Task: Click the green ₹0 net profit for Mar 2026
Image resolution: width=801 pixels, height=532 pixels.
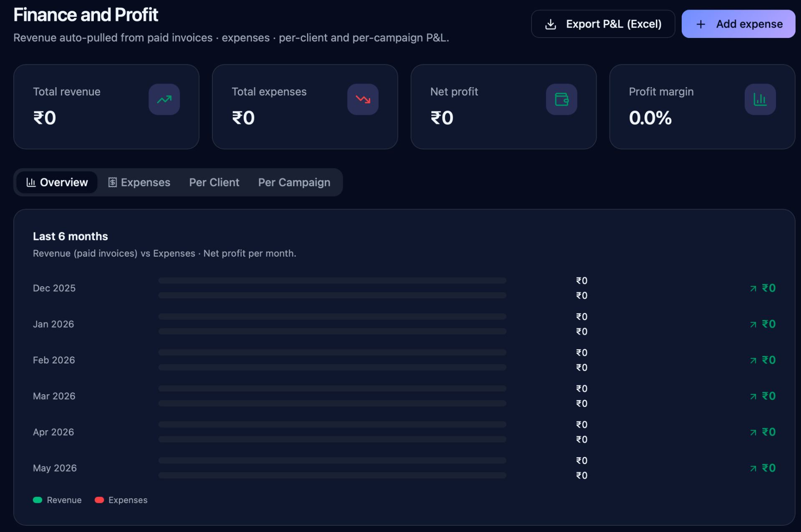Action: (769, 396)
